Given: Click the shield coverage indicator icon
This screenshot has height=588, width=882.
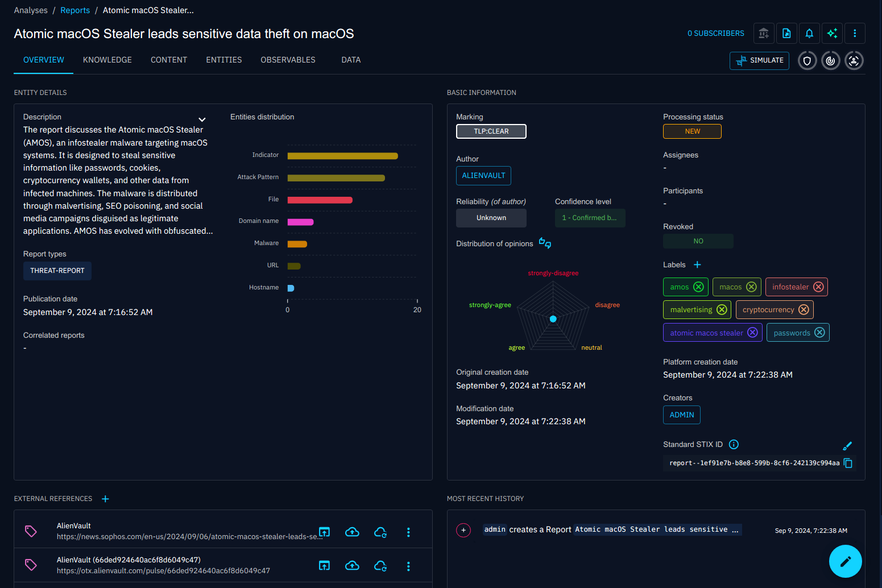Looking at the screenshot, I should coord(807,60).
